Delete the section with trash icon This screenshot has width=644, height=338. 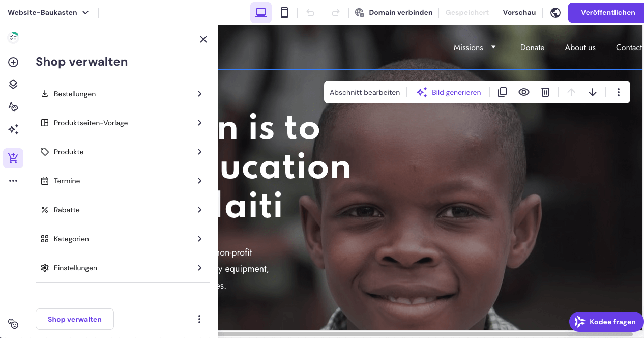(x=545, y=92)
